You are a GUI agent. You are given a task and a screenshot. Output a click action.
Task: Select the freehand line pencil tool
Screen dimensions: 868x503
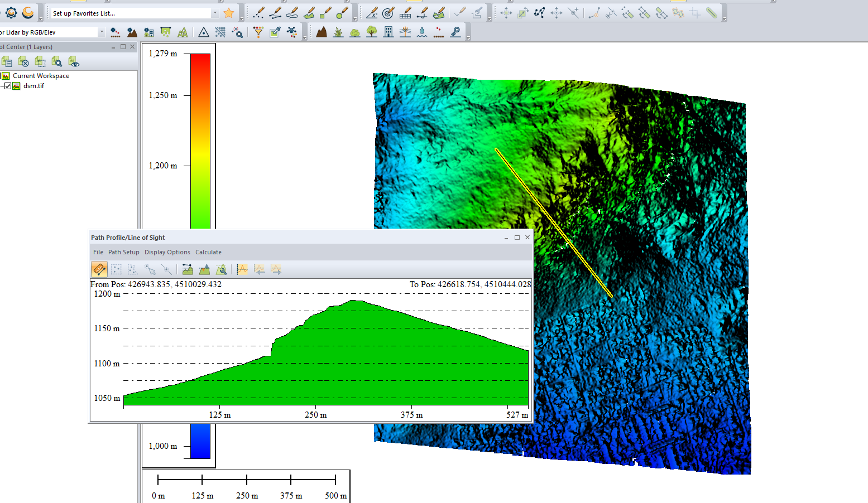[x=292, y=13]
